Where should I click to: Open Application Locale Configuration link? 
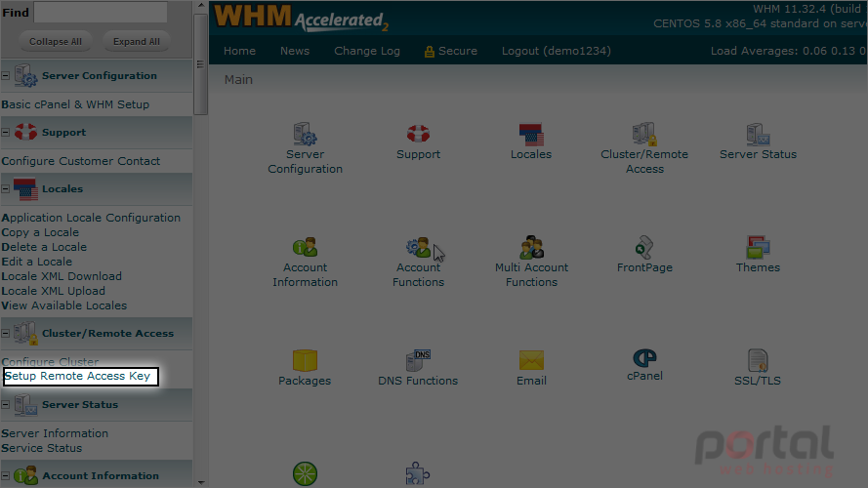click(x=91, y=218)
